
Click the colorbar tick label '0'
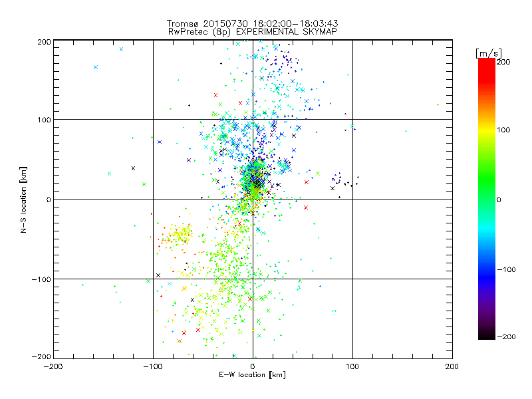pos(499,199)
